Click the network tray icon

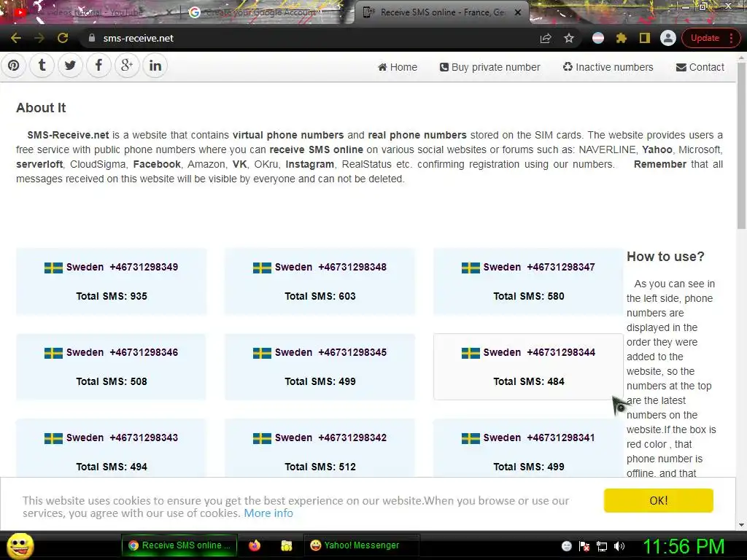click(x=602, y=546)
